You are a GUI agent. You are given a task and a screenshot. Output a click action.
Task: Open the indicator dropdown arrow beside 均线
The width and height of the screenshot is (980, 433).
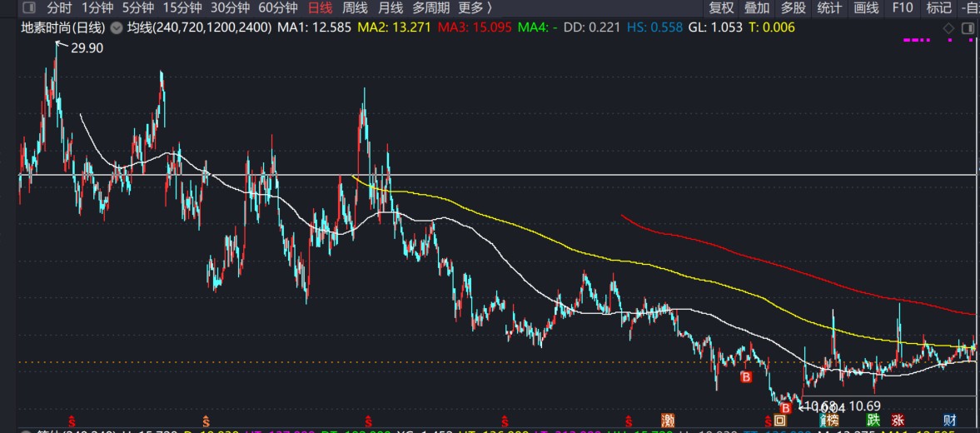[117, 27]
